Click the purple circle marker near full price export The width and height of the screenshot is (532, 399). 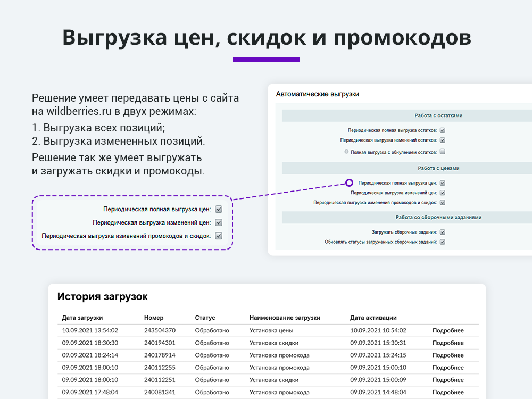coord(349,183)
